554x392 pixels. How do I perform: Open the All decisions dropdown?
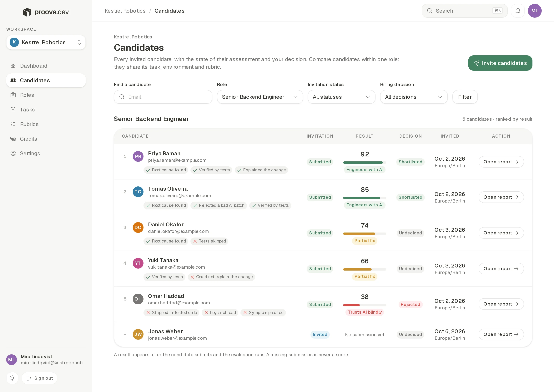click(x=414, y=97)
